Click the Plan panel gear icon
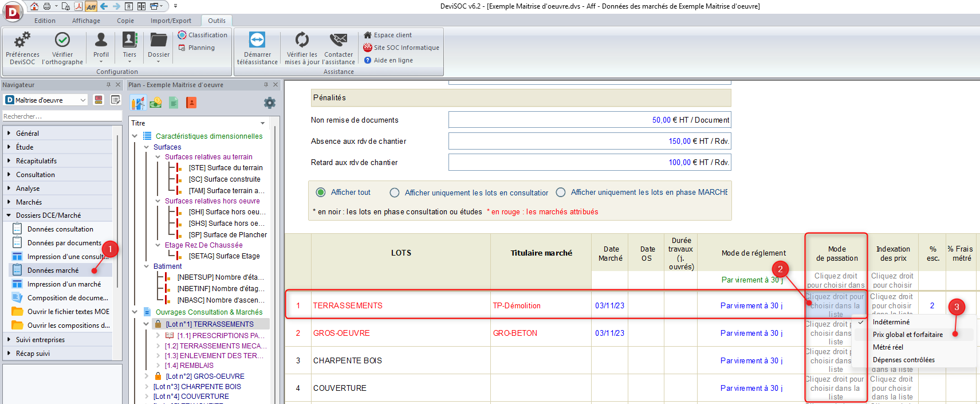The height and width of the screenshot is (404, 980). [270, 103]
